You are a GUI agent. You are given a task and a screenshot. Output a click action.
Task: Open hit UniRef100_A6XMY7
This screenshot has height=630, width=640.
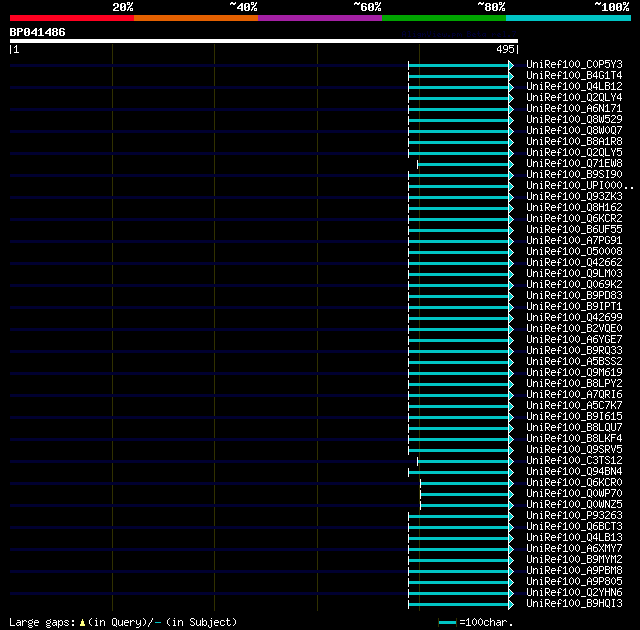[574, 549]
